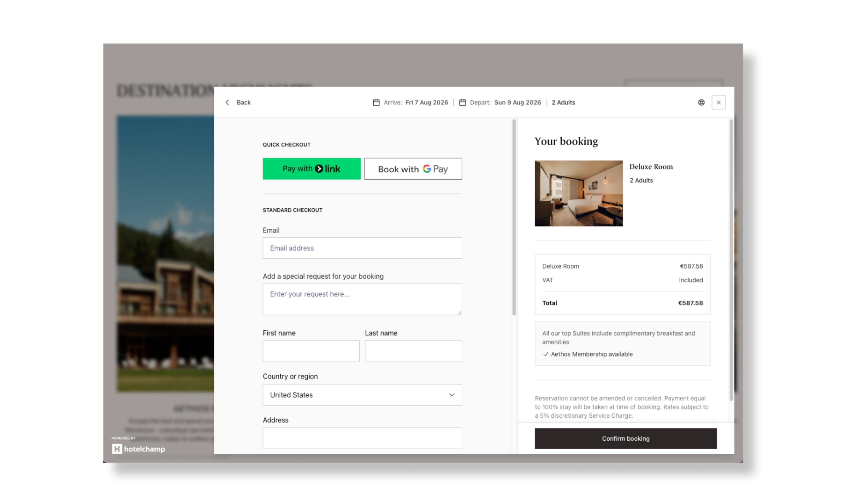
Task: Click the Back arrow icon
Action: (x=227, y=102)
